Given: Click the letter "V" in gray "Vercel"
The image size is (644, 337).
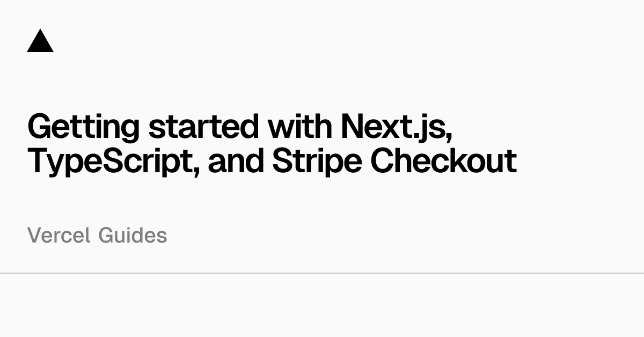Looking at the screenshot, I should pyautogui.click(x=33, y=235).
